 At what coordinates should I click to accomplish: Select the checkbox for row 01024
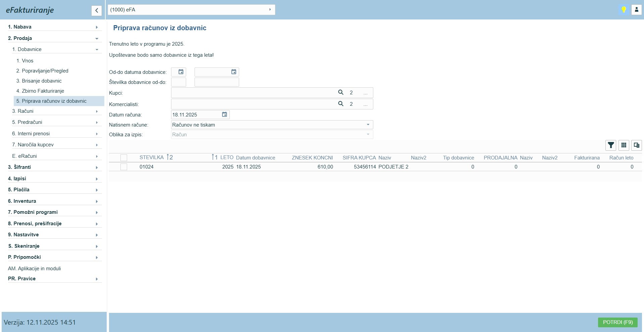coord(124,167)
